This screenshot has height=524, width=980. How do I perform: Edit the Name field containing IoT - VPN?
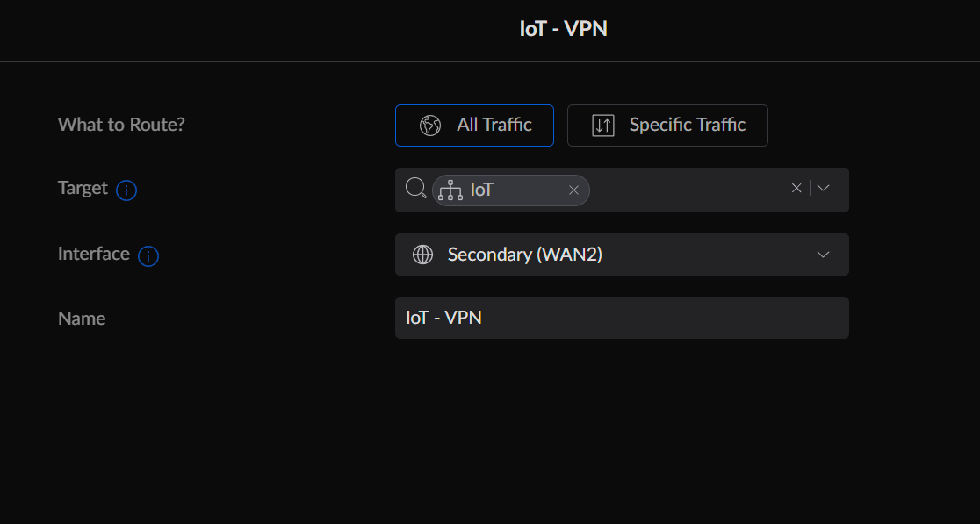click(x=622, y=318)
